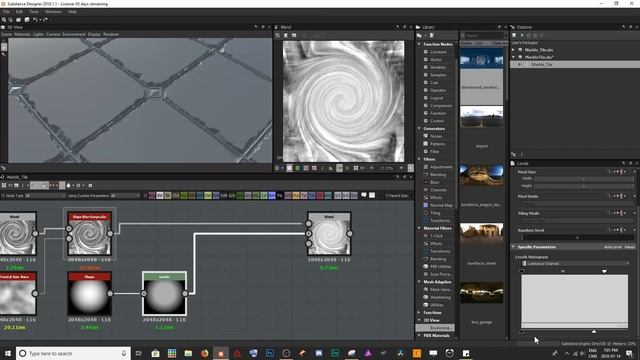This screenshot has height=360, width=640.
Task: Collapse the MarbleTile.sbs* package in Explorer
Action: (x=513, y=57)
